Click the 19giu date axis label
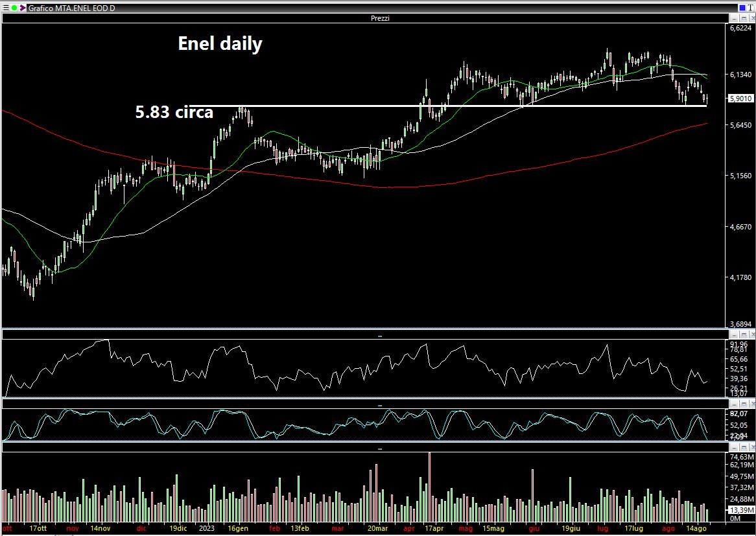This screenshot has width=756, height=536. point(570,528)
